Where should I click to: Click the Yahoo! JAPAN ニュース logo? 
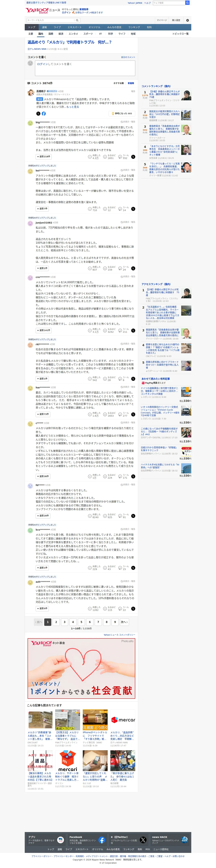coord(43,11)
